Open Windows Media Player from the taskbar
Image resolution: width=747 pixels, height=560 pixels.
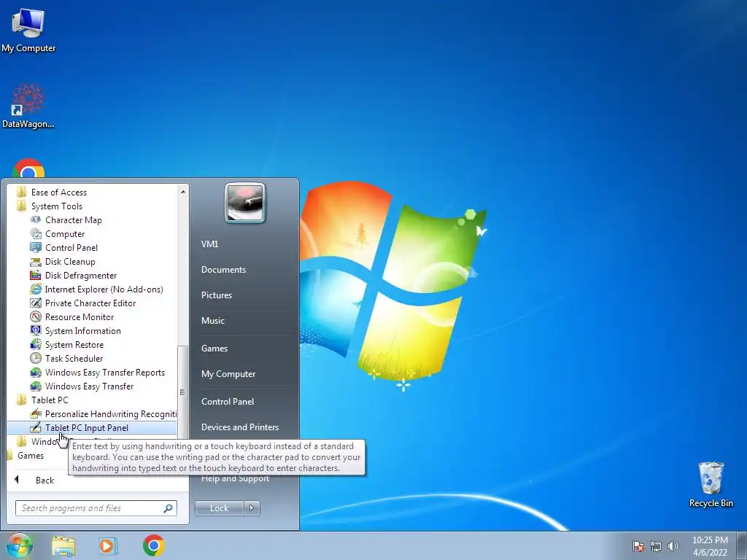pyautogui.click(x=108, y=545)
